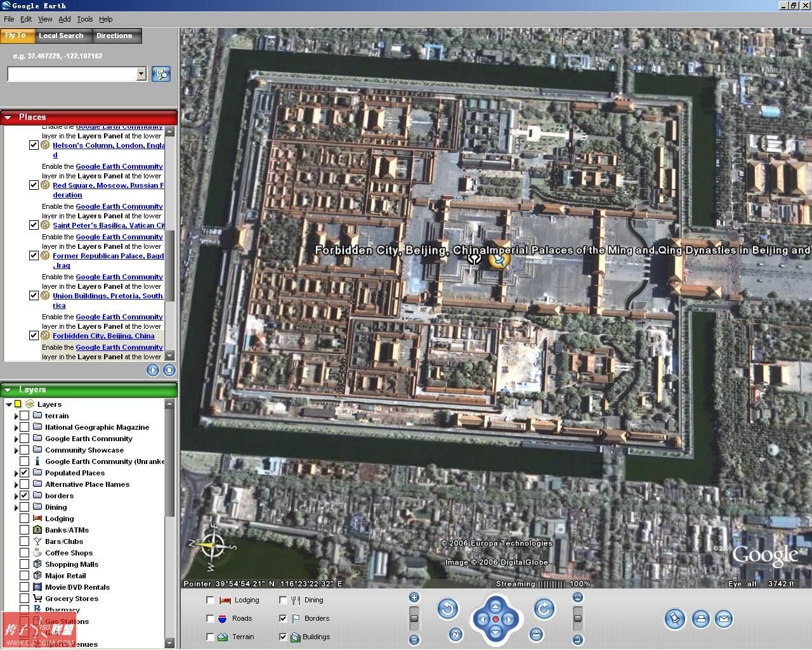The height and width of the screenshot is (650, 812).
Task: Expand the Dining layer folder
Action: click(x=16, y=508)
